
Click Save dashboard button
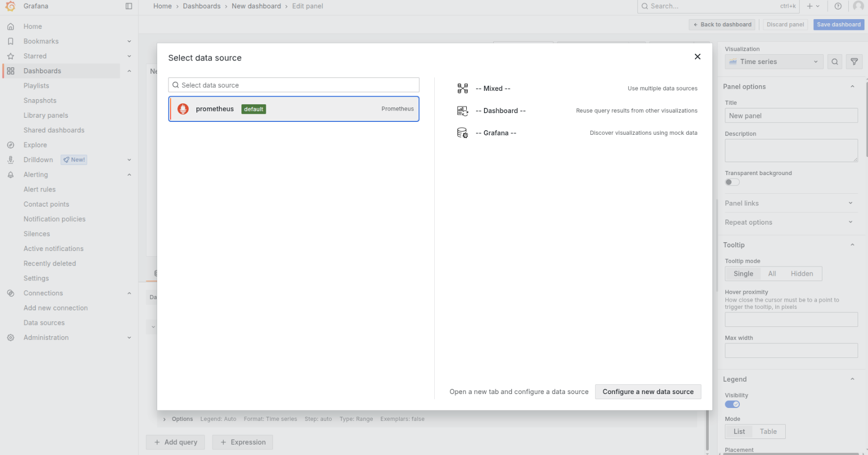click(839, 24)
